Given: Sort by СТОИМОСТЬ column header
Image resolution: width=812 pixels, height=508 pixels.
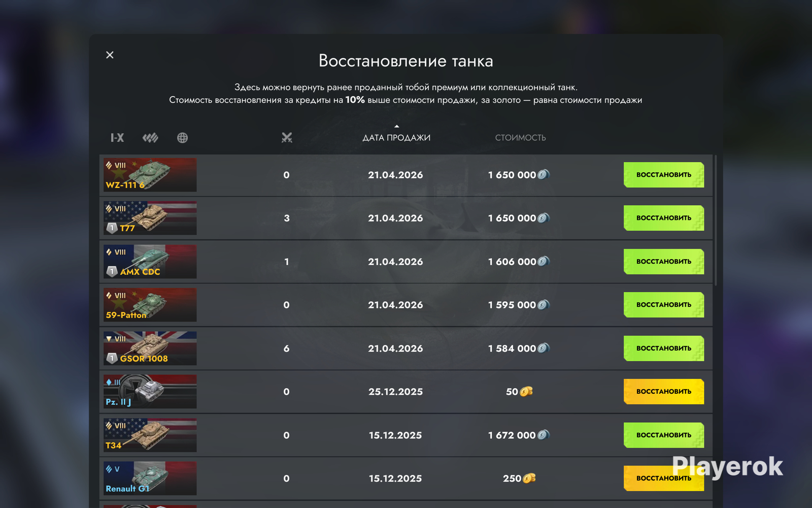Looking at the screenshot, I should click(x=521, y=138).
